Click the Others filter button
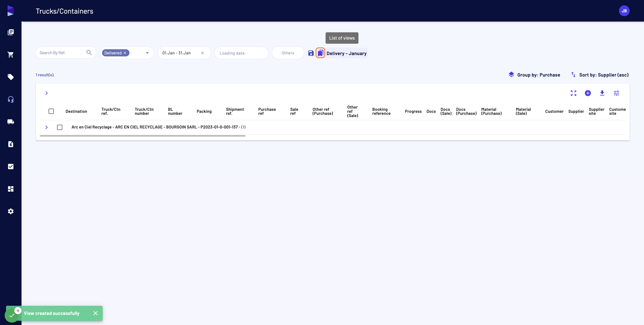The width and height of the screenshot is (644, 325). click(288, 53)
